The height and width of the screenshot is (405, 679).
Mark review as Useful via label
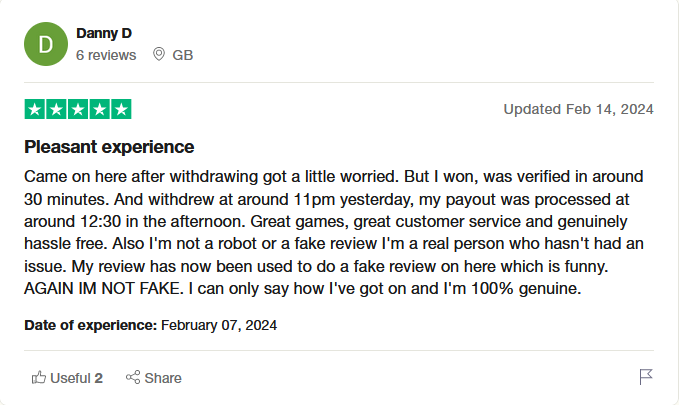(76, 378)
